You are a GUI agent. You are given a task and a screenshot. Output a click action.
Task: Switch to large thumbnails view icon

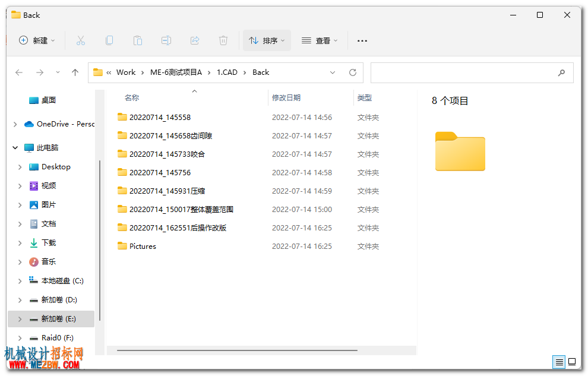[x=572, y=362]
